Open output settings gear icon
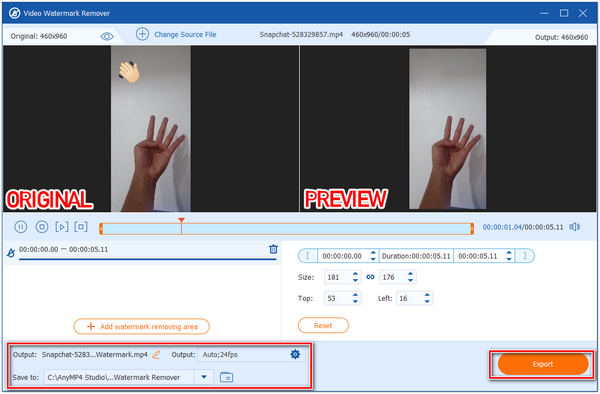 click(295, 355)
